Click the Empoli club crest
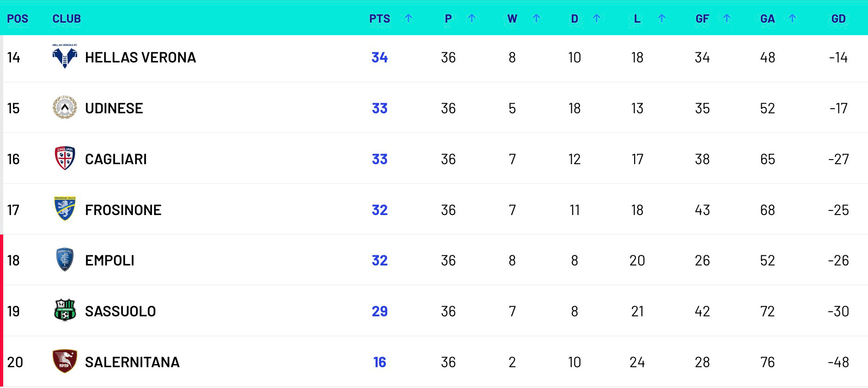Screen dimensions: 868x388 (65, 260)
